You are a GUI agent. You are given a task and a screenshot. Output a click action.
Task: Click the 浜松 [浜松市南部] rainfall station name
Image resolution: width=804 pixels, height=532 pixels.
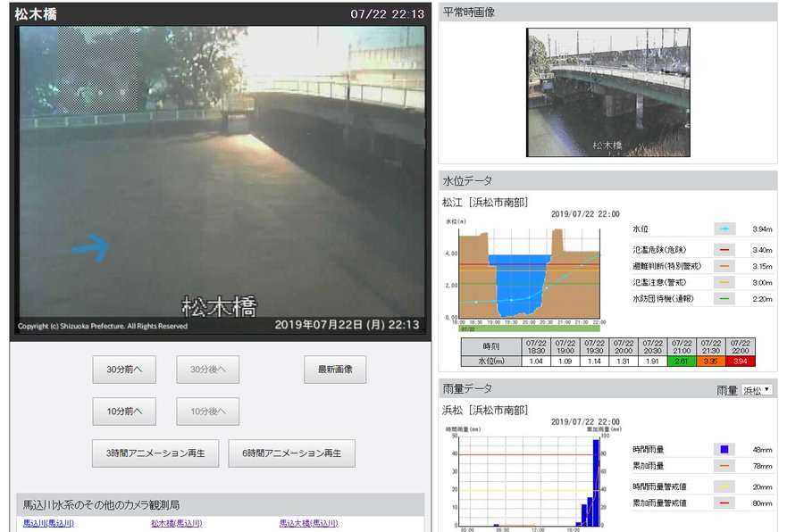tap(485, 411)
